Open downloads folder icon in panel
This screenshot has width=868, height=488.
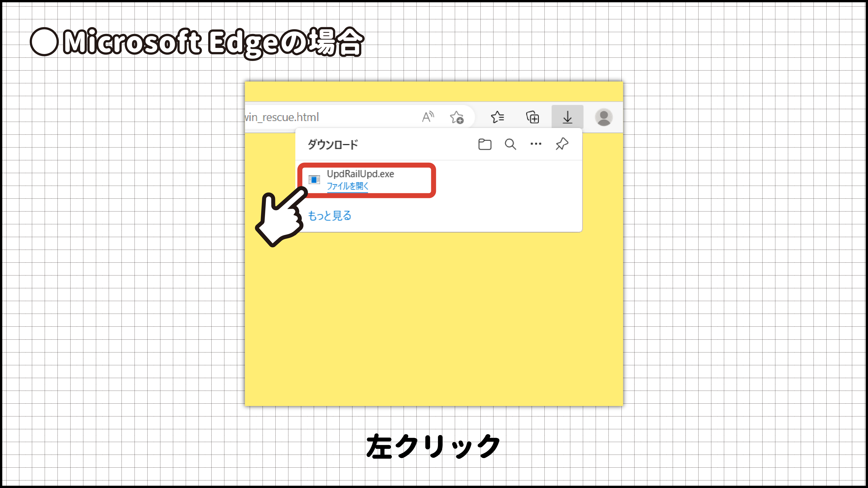click(485, 144)
